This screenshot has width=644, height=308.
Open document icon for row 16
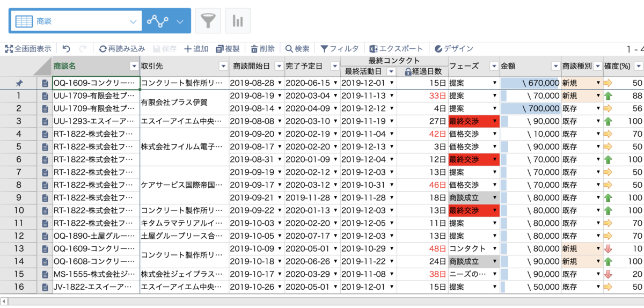[46, 287]
